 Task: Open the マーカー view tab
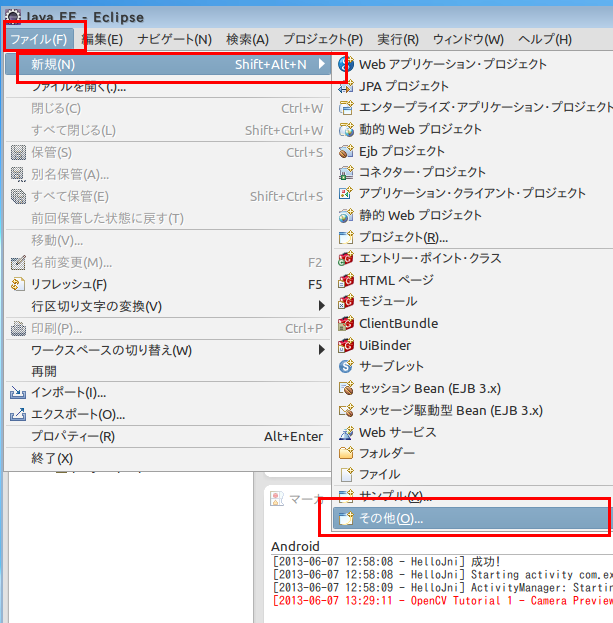296,499
